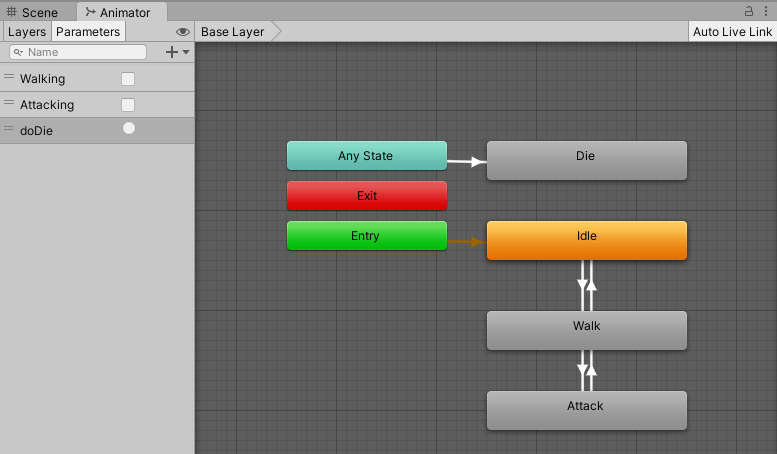The width and height of the screenshot is (777, 454).
Task: Select the Walk to Attack downward transition
Action: point(582,371)
